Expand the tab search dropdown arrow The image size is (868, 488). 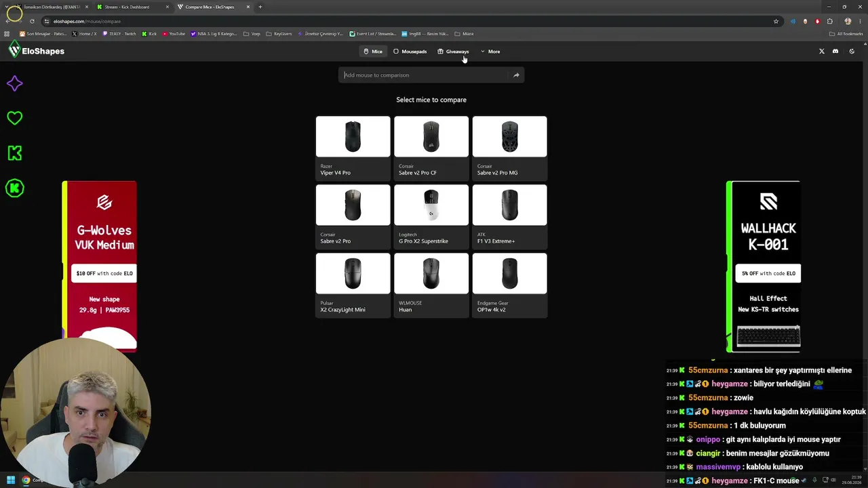(7, 7)
